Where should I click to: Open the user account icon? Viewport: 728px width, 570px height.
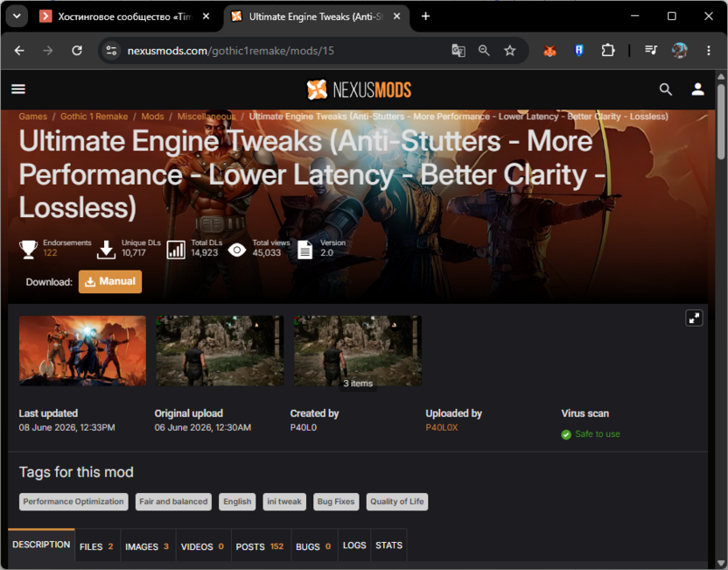tap(697, 89)
